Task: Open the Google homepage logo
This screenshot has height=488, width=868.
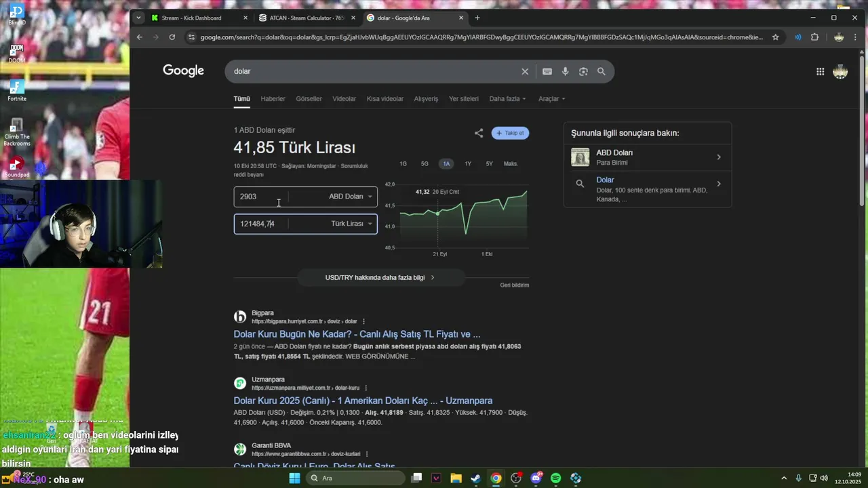Action: click(x=183, y=71)
